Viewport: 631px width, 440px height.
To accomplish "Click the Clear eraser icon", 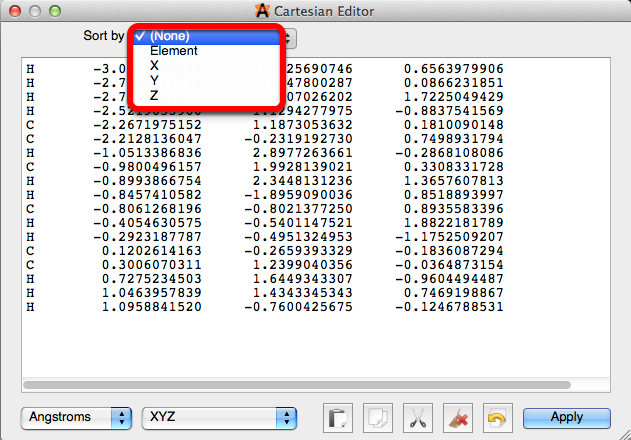I will [455, 418].
